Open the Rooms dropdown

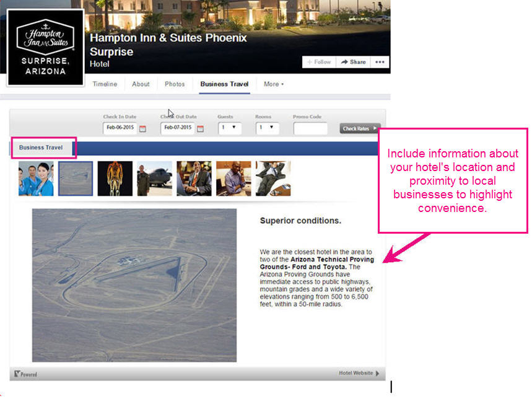(268, 128)
